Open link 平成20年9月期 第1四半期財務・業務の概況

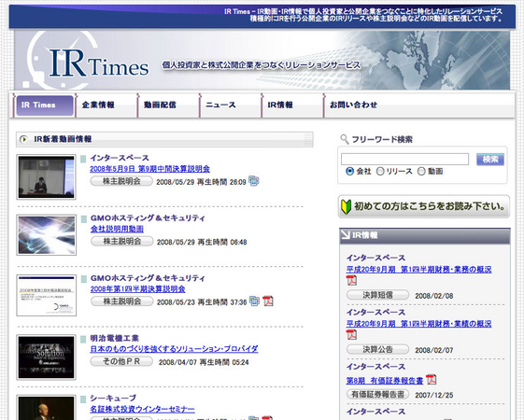pos(418,270)
